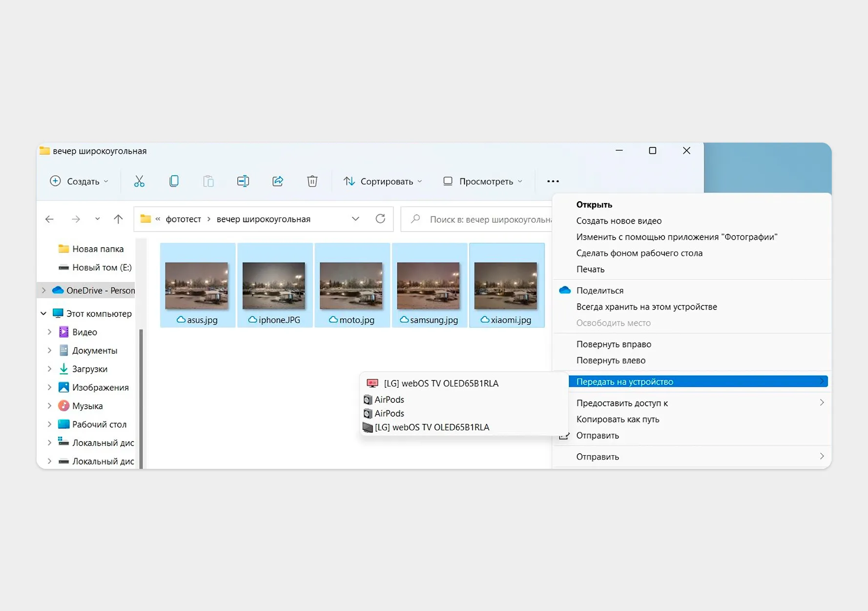Click the Copy icon in toolbar

click(174, 181)
